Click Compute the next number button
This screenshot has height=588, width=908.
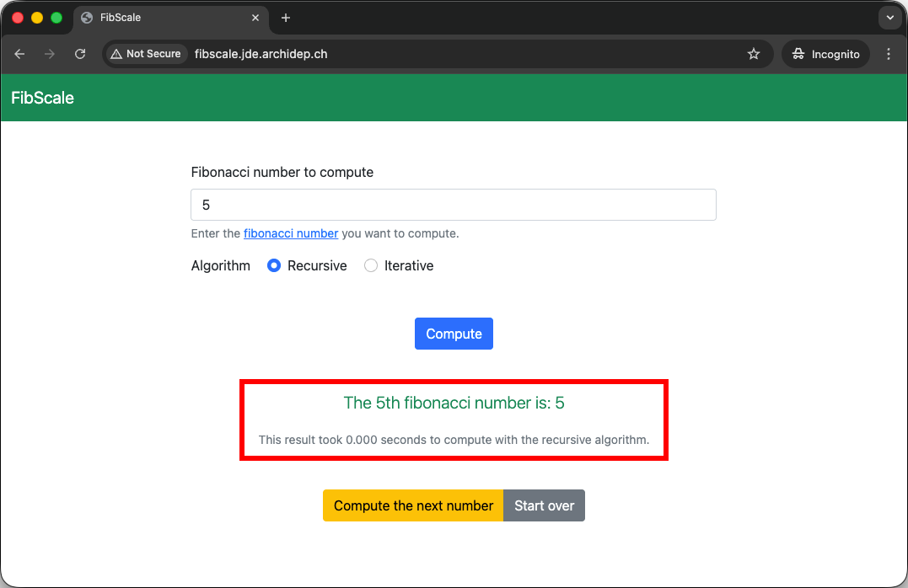tap(413, 505)
